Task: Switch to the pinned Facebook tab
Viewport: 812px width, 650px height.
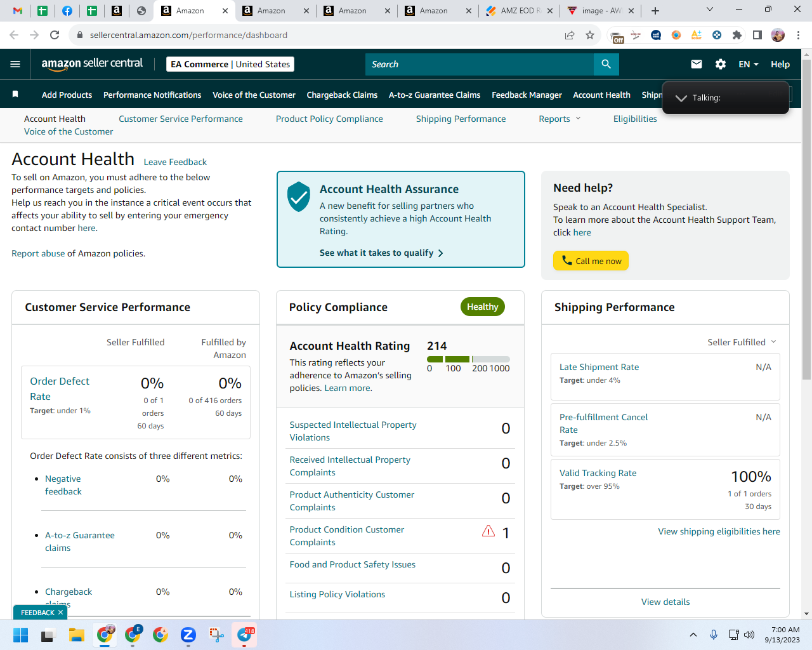Action: pyautogui.click(x=67, y=11)
